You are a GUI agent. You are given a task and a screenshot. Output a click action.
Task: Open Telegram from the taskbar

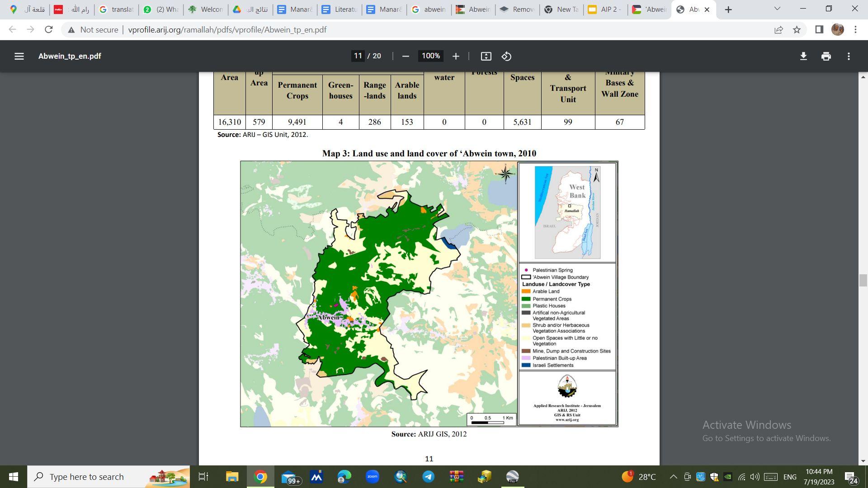[x=429, y=477]
